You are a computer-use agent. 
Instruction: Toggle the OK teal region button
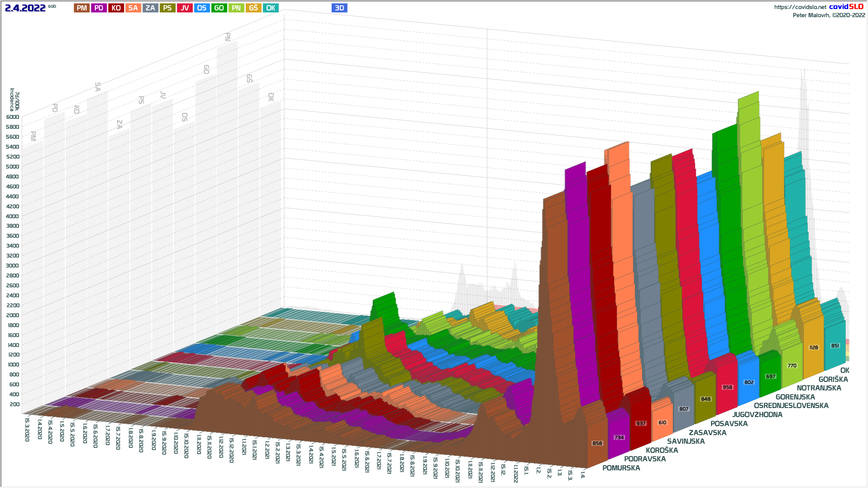(x=270, y=8)
